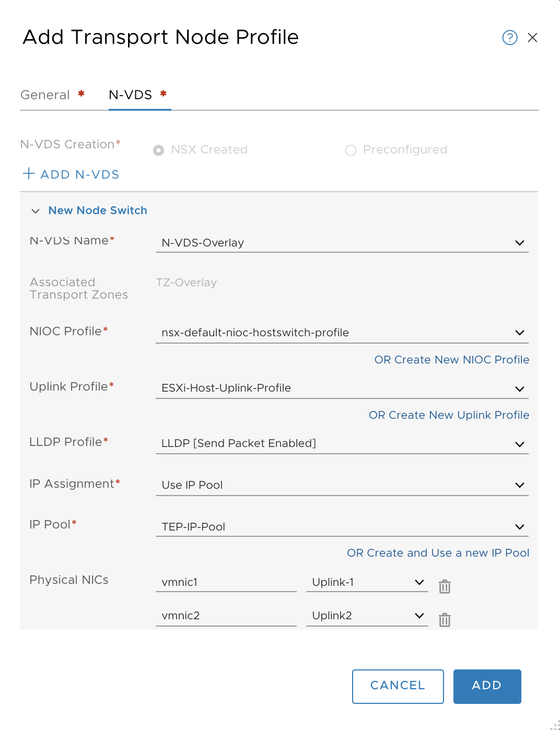The height and width of the screenshot is (730, 560).
Task: Collapse the New Node Switch section
Action: pyautogui.click(x=36, y=211)
